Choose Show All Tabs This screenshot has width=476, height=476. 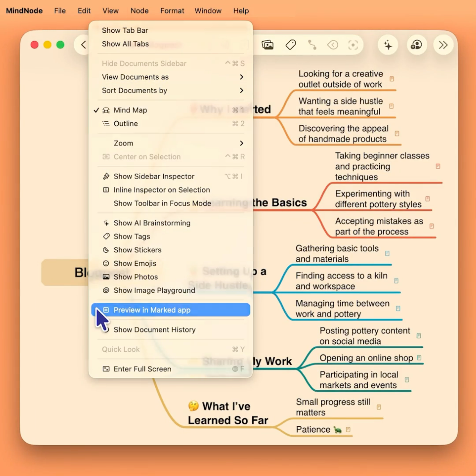170,44
